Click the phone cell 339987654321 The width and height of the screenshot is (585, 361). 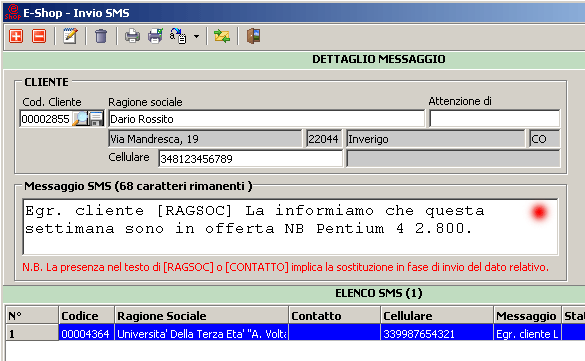pyautogui.click(x=437, y=333)
